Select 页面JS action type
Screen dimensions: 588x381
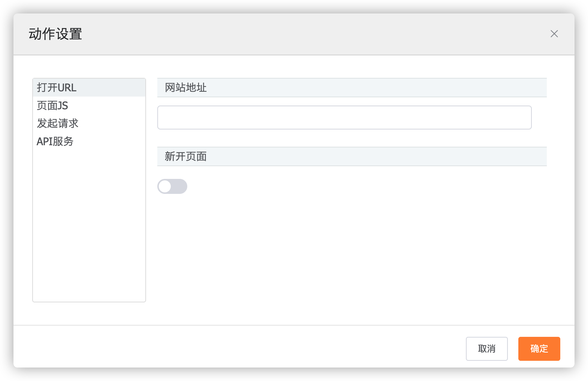coord(52,106)
